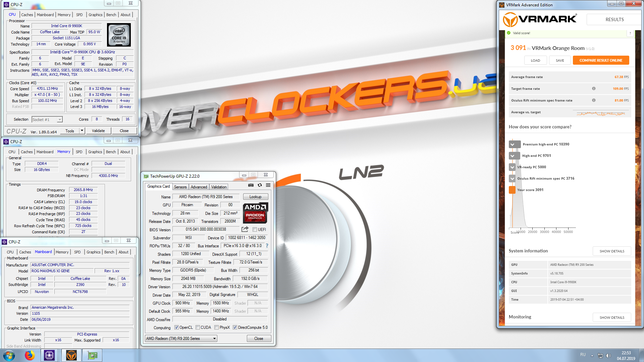644x362 pixels.
Task: Open the Advanced tab in GPU-Z
Action: point(199,187)
